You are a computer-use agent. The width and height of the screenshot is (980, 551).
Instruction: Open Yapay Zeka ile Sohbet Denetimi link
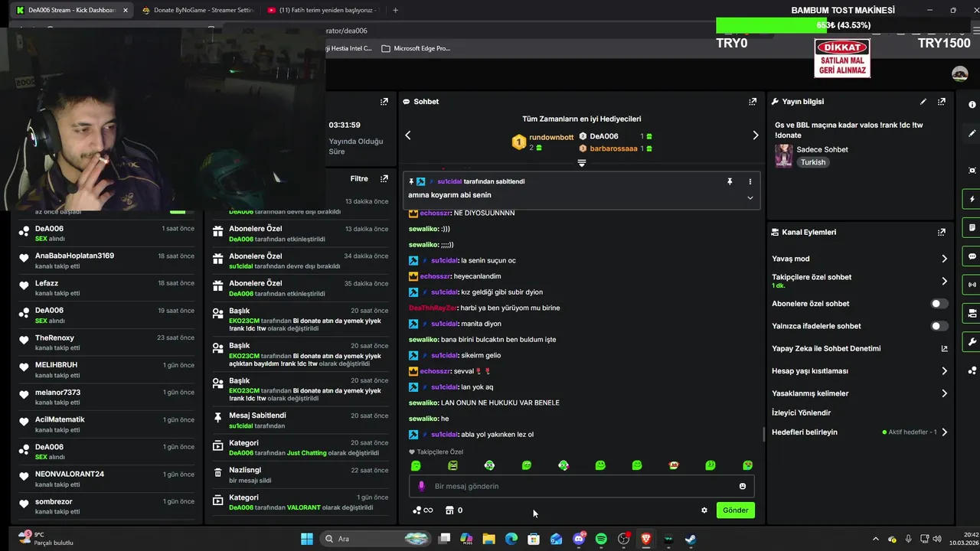click(860, 348)
